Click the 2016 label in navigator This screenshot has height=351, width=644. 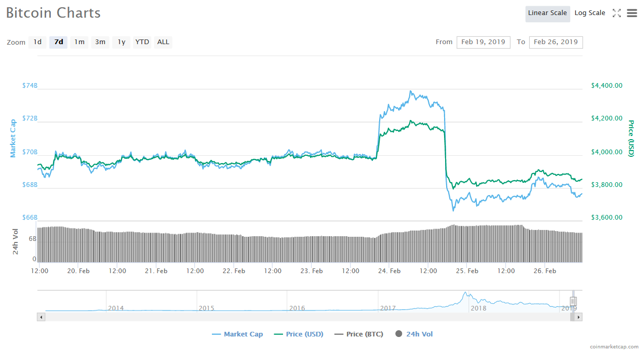[297, 308]
